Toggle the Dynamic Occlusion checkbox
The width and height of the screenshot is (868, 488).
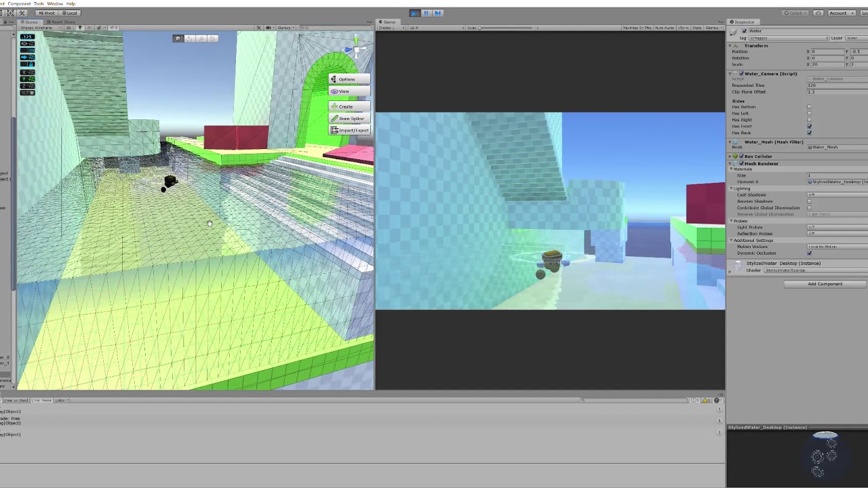809,253
